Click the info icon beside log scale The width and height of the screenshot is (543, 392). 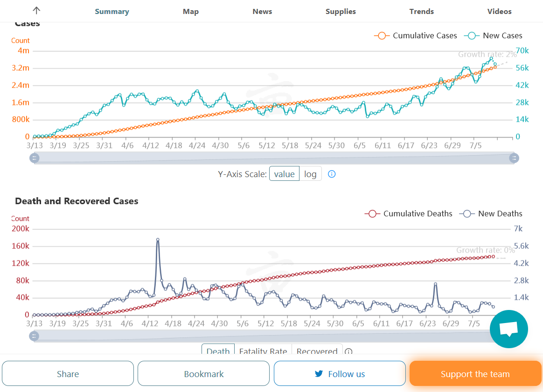(x=332, y=174)
